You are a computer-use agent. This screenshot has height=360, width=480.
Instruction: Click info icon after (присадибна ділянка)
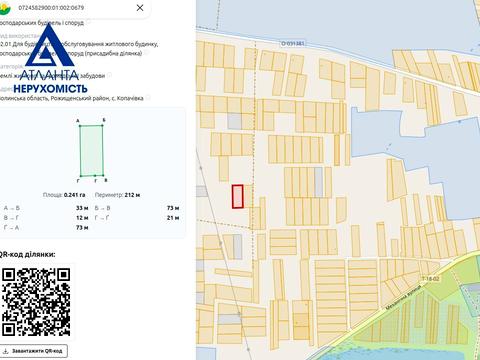(147, 53)
